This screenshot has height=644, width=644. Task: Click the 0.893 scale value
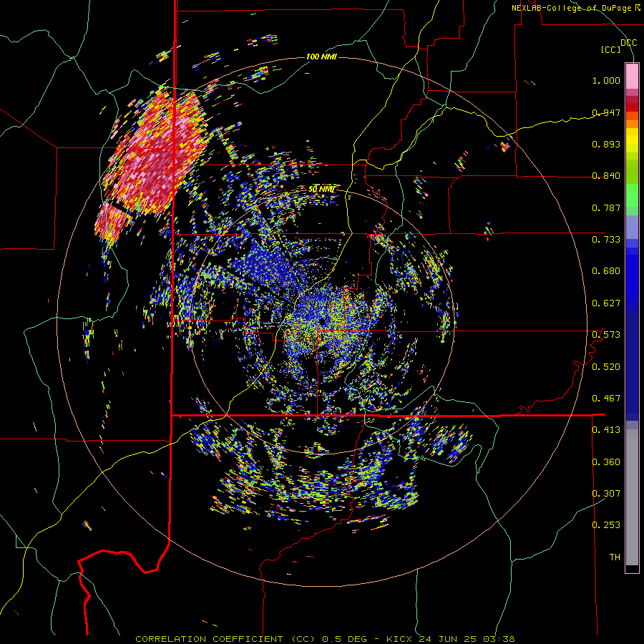point(606,144)
